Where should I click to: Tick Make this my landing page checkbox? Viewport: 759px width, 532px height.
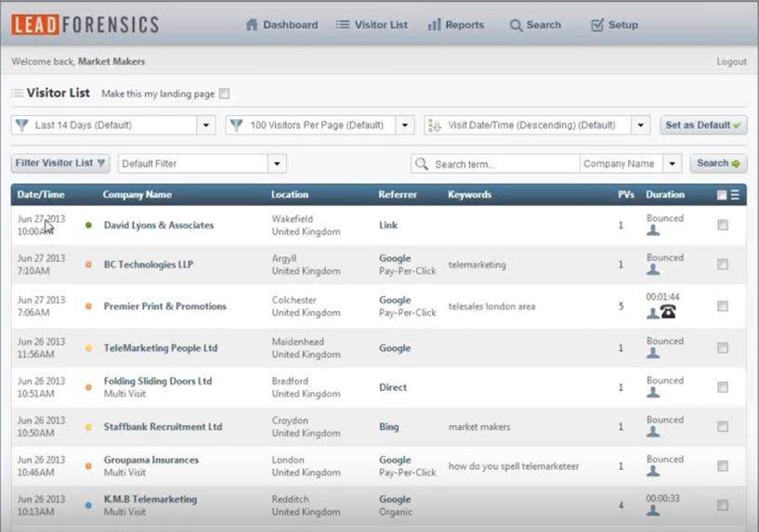pos(224,94)
